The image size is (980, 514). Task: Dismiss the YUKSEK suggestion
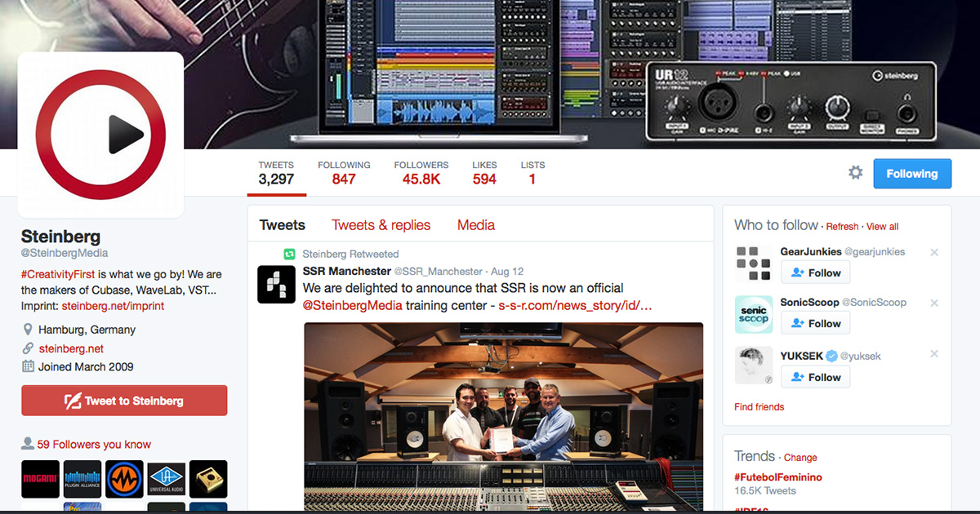(934, 354)
